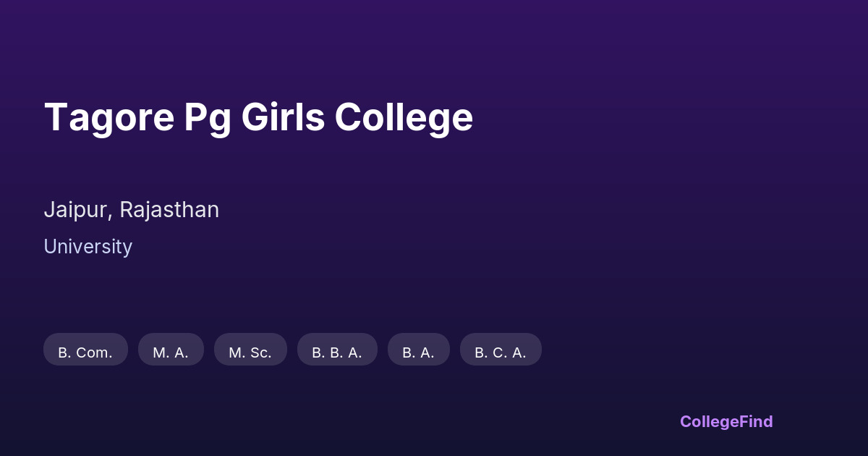Select the word Girls in the heading

(283, 117)
